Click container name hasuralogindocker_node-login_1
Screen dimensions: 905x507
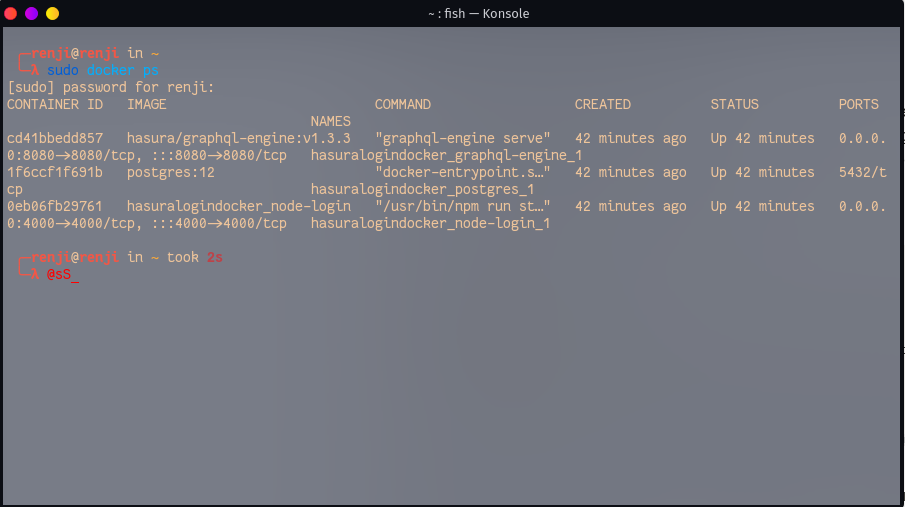click(x=430, y=223)
